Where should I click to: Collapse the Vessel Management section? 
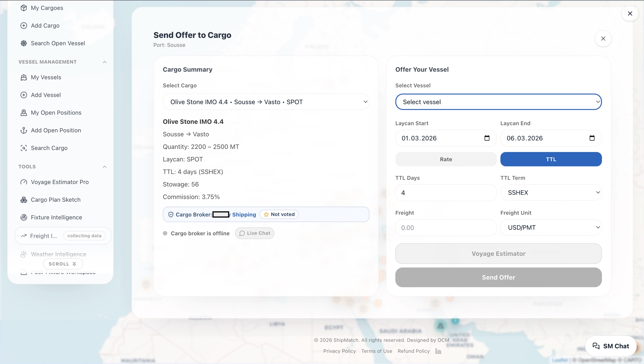[104, 62]
